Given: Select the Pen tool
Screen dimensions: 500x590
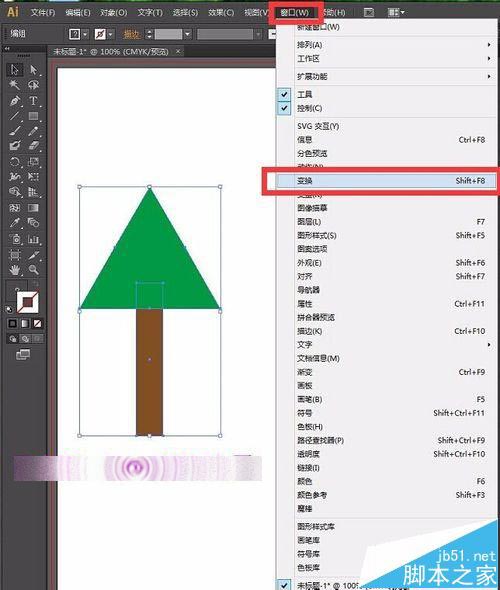Looking at the screenshot, I should point(15,101).
